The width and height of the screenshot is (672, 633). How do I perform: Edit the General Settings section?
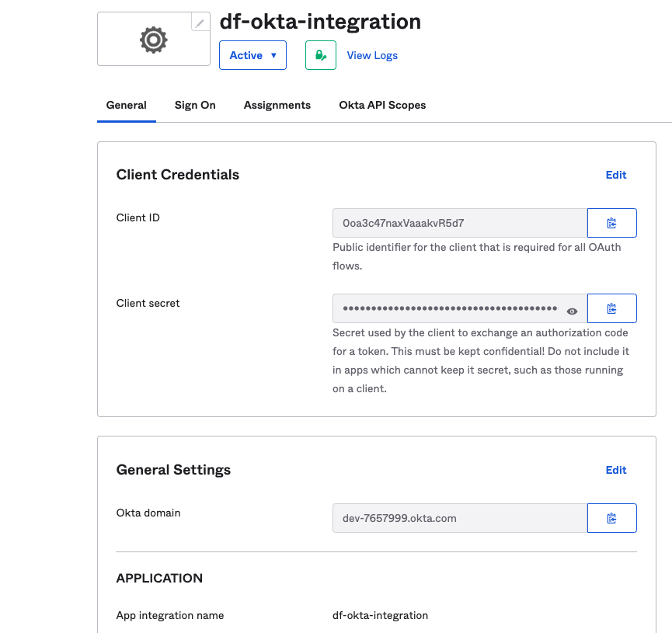[616, 470]
